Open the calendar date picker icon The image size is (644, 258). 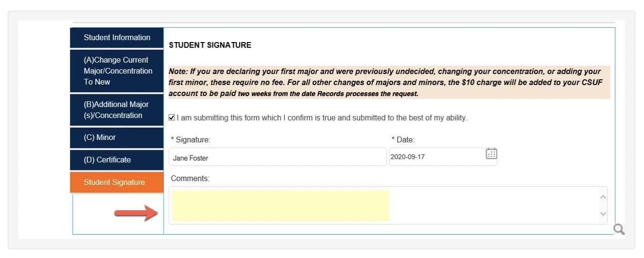pyautogui.click(x=491, y=153)
